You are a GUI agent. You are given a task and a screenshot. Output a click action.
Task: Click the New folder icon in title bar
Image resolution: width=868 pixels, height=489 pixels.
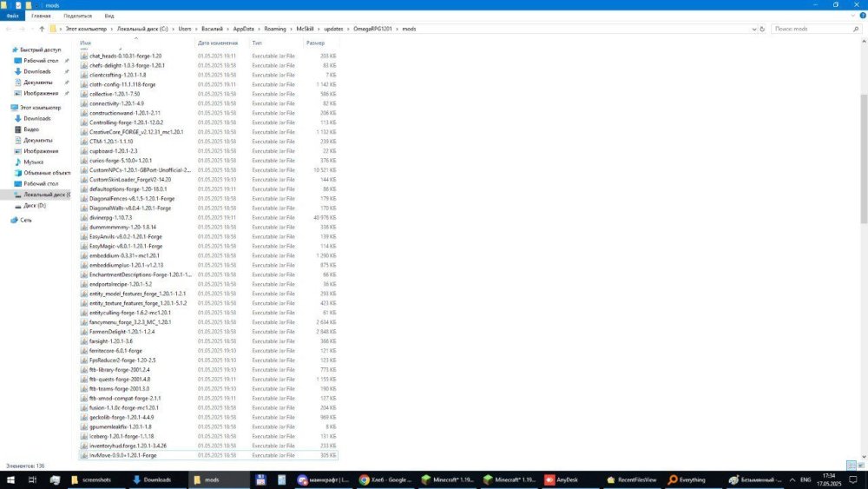point(29,5)
